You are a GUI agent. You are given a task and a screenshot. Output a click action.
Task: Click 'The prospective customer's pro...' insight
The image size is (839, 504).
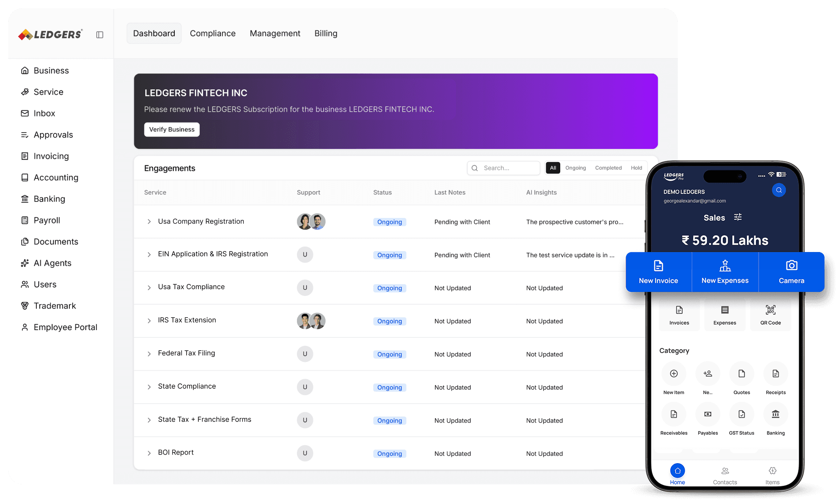click(x=575, y=222)
